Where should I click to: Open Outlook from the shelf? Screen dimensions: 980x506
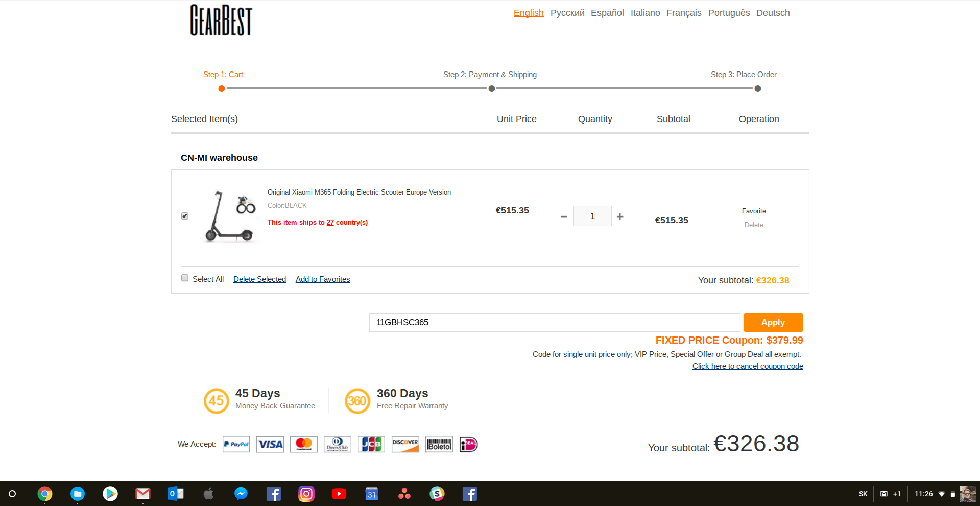click(176, 494)
